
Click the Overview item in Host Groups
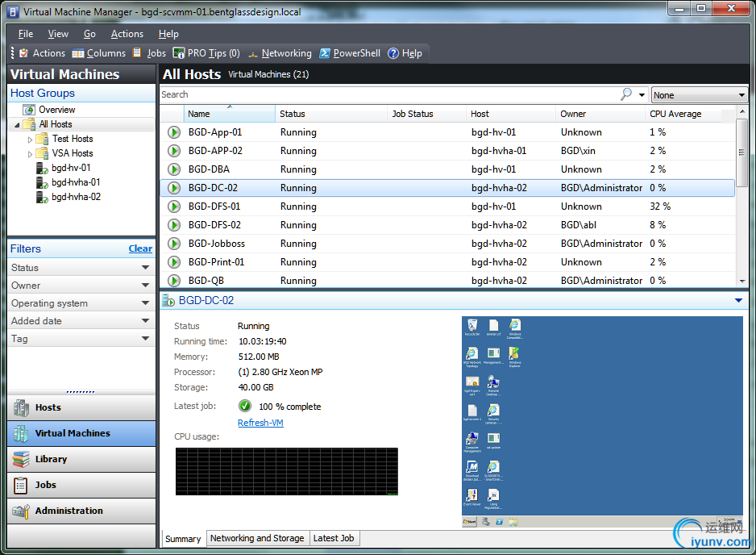coord(57,110)
